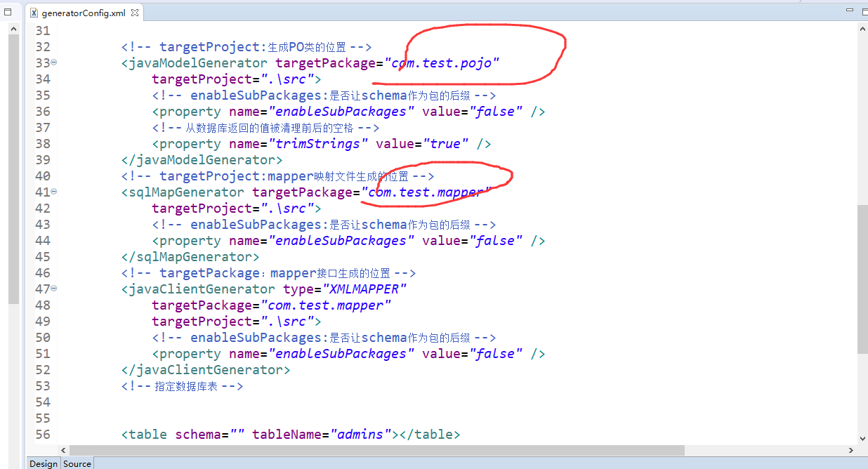Click the horizontal scrollbar thumb

376,450
